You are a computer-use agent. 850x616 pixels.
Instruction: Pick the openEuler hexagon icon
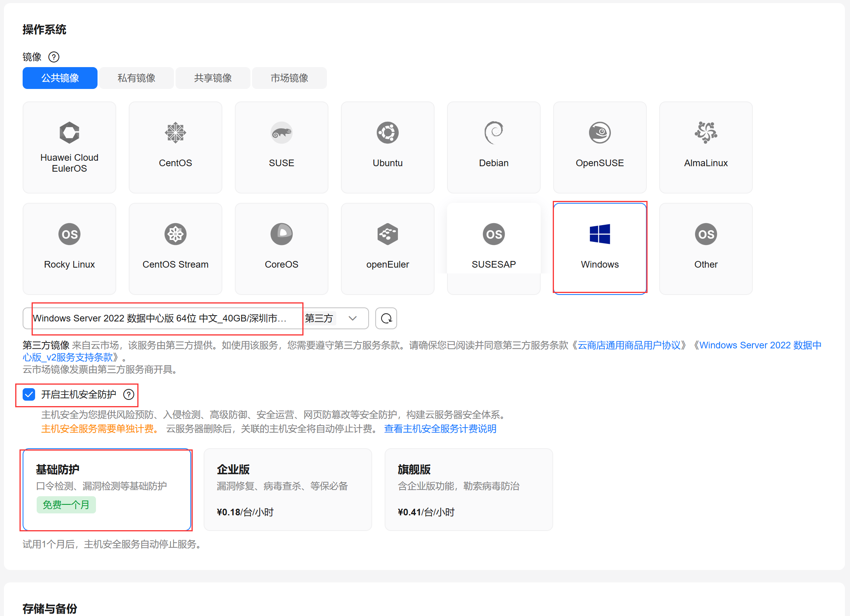click(388, 234)
